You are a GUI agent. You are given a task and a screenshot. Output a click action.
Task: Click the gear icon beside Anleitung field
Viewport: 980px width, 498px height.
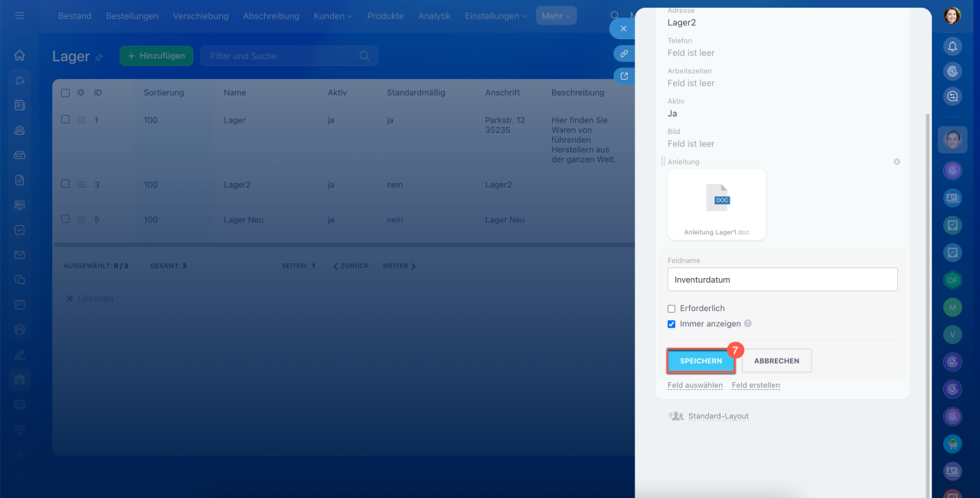click(x=897, y=162)
